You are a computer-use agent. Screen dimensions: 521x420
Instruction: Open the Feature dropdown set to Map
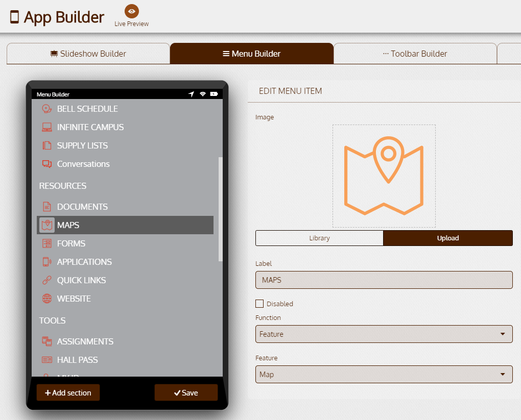[384, 374]
